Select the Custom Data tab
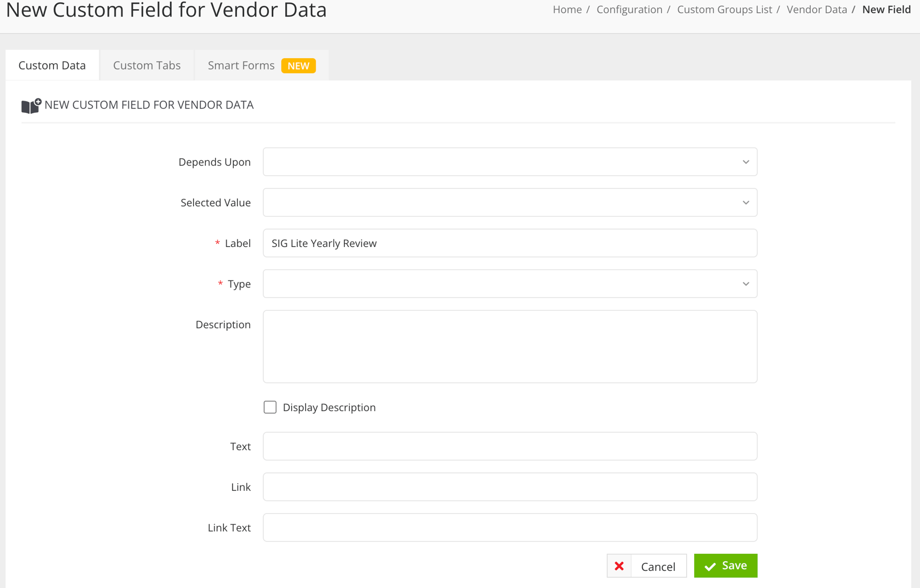This screenshot has width=920, height=588. pos(51,65)
